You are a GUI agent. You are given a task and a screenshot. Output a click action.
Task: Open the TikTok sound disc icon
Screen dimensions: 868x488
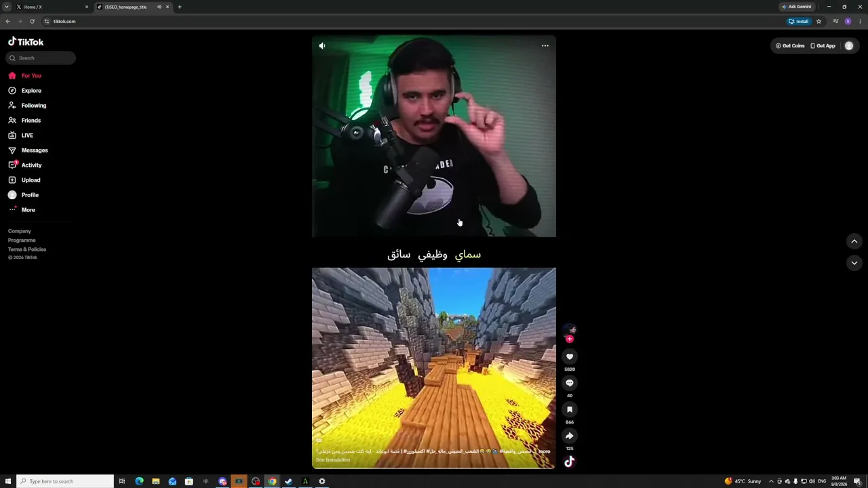(x=570, y=462)
